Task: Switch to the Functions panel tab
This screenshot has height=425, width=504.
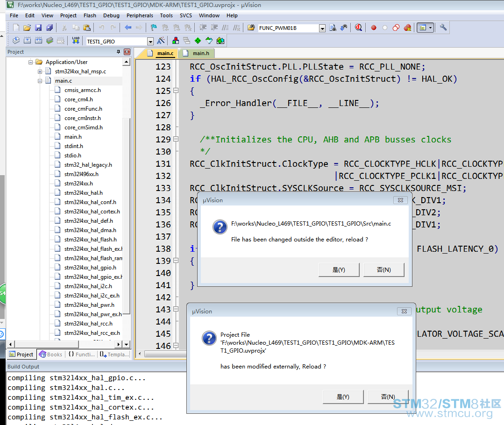Action: [82, 354]
